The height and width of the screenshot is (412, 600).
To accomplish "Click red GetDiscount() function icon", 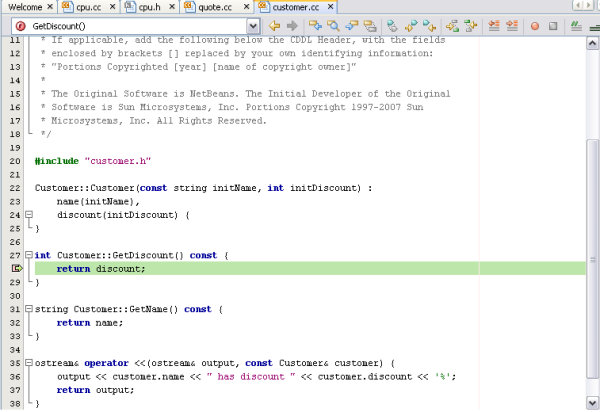I will pyautogui.click(x=21, y=26).
